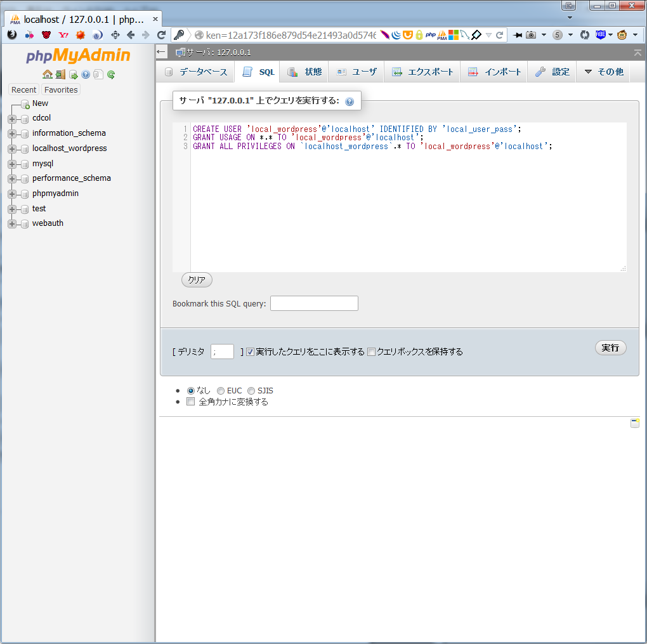Image resolution: width=647 pixels, height=644 pixels.
Task: Open the インポート import tab
Action: pos(494,72)
